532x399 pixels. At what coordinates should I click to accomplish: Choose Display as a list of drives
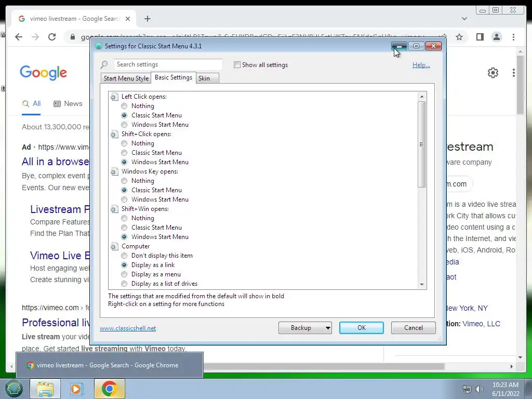click(x=124, y=284)
